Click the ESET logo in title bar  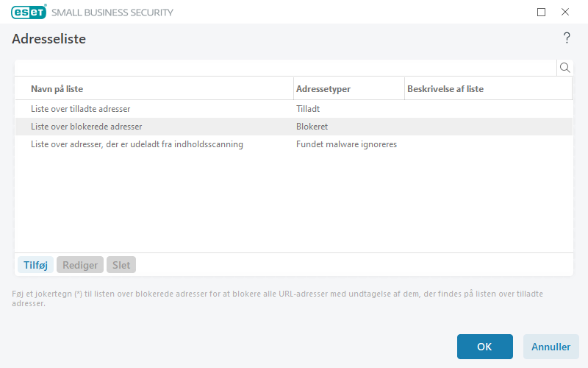pos(29,12)
